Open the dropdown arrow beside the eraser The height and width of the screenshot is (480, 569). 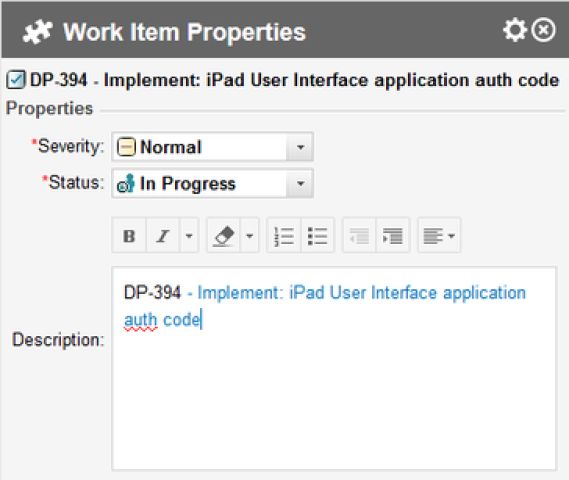(x=250, y=236)
